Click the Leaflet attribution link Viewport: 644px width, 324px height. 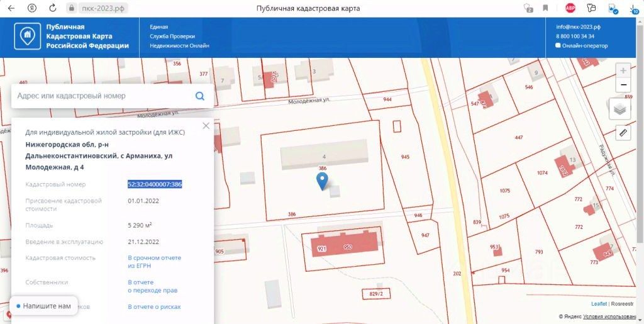coord(599,304)
